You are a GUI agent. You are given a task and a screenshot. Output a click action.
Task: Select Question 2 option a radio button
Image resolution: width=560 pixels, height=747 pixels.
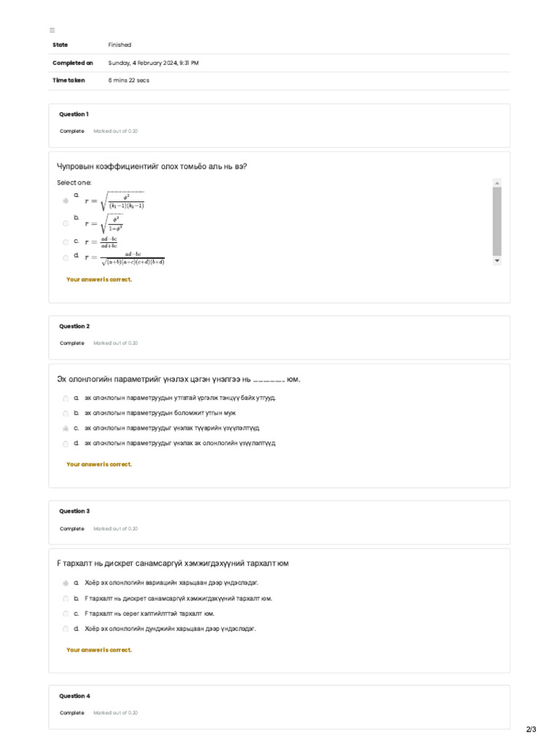pos(66,398)
